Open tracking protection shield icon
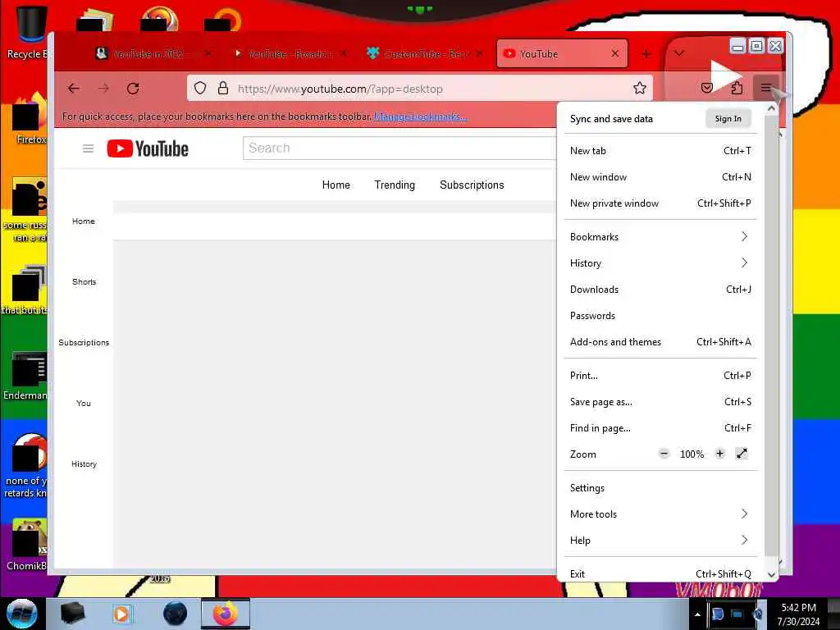Screen dimensions: 840x630 coord(200,88)
